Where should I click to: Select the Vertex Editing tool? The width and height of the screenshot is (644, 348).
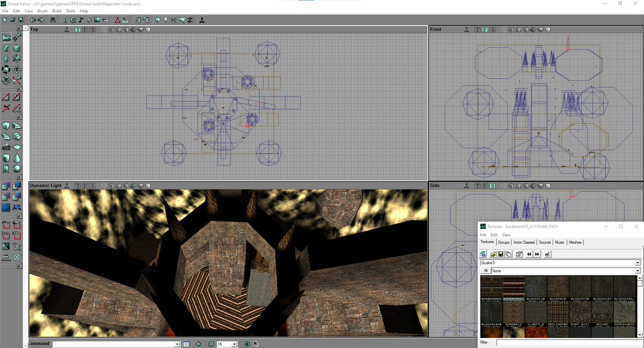(17, 38)
